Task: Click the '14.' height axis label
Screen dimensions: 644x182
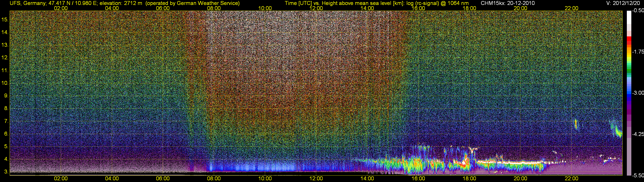Action: [5, 32]
